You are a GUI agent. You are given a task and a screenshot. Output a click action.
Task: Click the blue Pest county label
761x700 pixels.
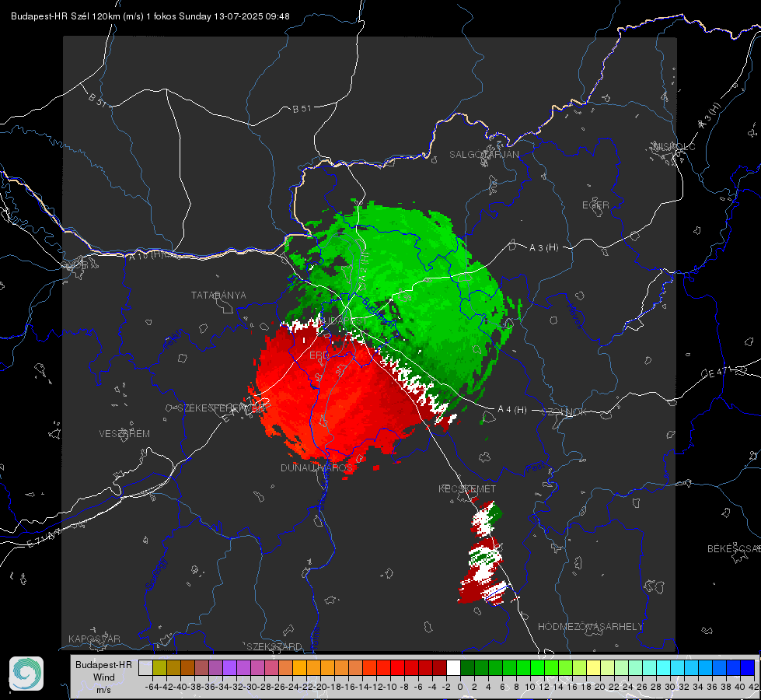(534, 468)
